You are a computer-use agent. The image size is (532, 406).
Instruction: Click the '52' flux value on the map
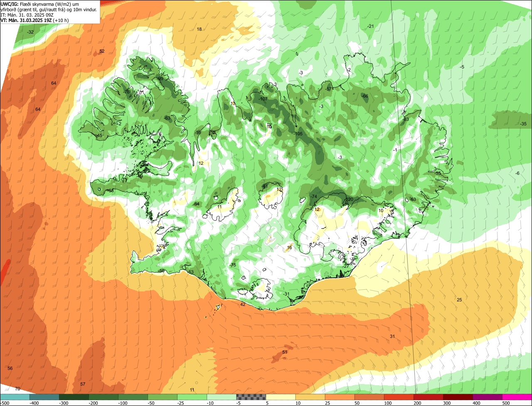102,51
